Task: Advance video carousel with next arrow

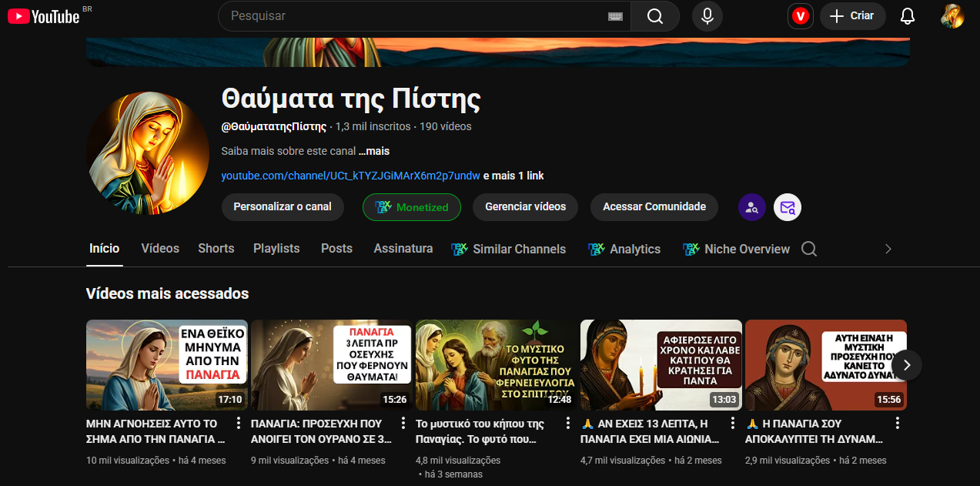Action: coord(907,365)
